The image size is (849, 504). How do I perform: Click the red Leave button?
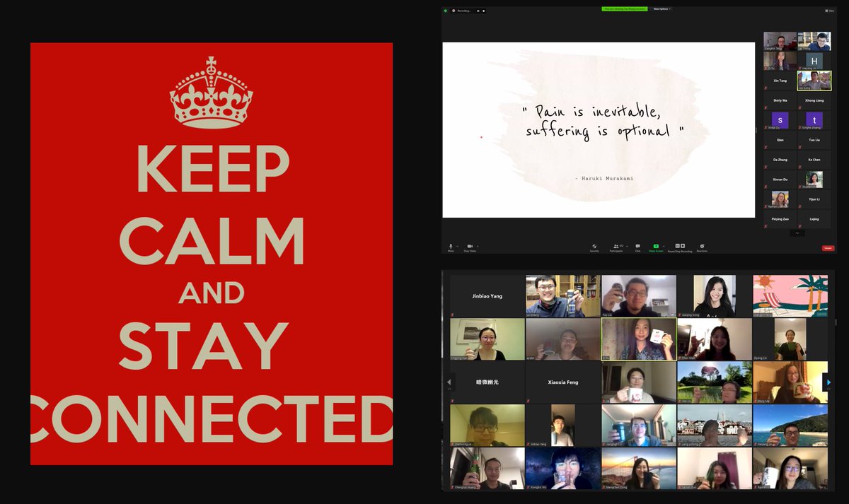pyautogui.click(x=828, y=248)
